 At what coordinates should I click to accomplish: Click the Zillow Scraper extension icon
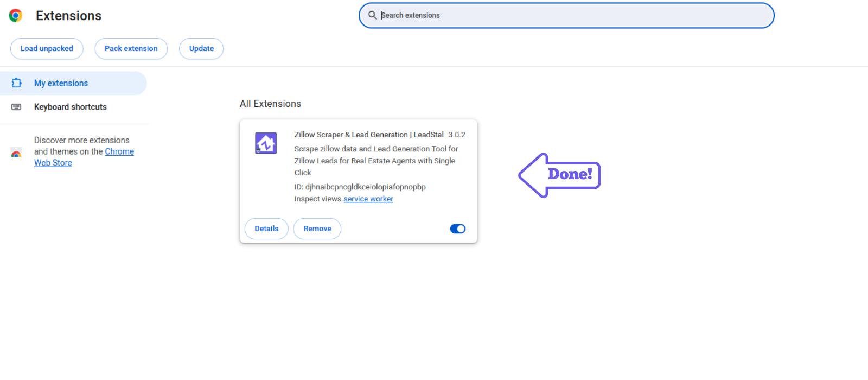pos(266,143)
